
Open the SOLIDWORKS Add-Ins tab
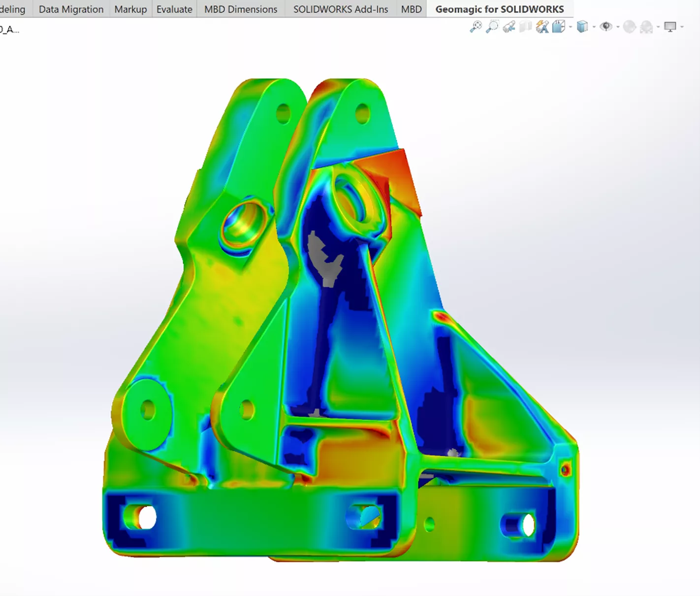(341, 9)
